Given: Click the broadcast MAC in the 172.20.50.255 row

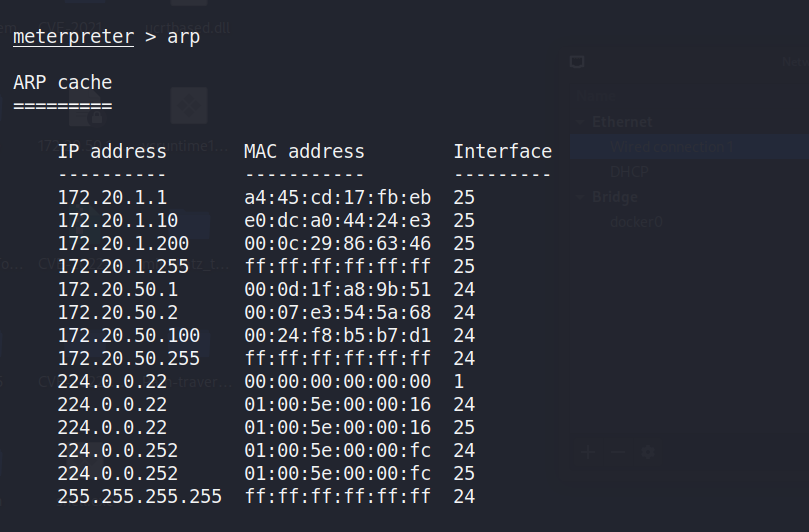Looking at the screenshot, I should [337, 359].
